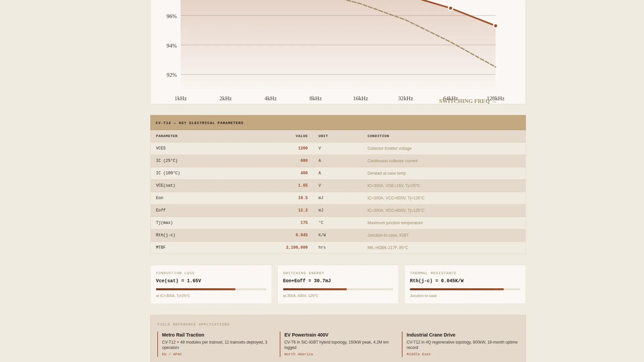
Task: Click the EV Powertrain 400V heading
Action: pyautogui.click(x=306, y=335)
